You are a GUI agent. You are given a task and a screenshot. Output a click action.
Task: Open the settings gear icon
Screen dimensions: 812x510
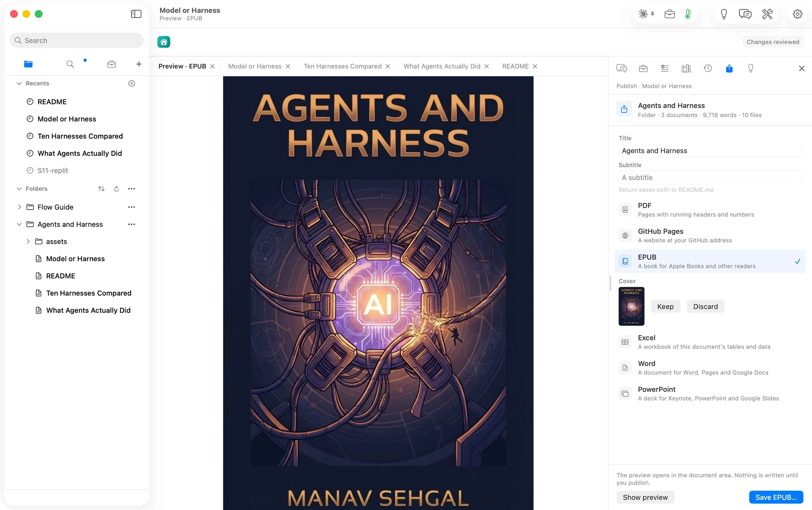[x=797, y=14]
